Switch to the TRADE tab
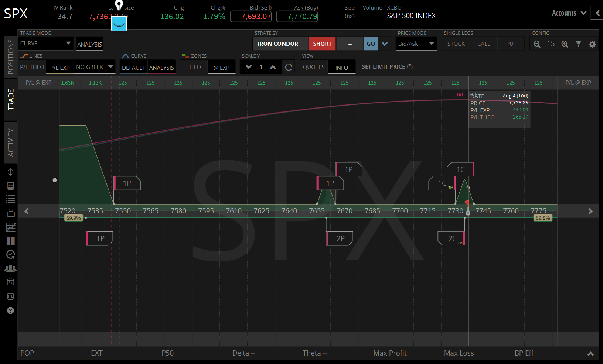Image resolution: width=603 pixels, height=364 pixels. pyautogui.click(x=11, y=100)
